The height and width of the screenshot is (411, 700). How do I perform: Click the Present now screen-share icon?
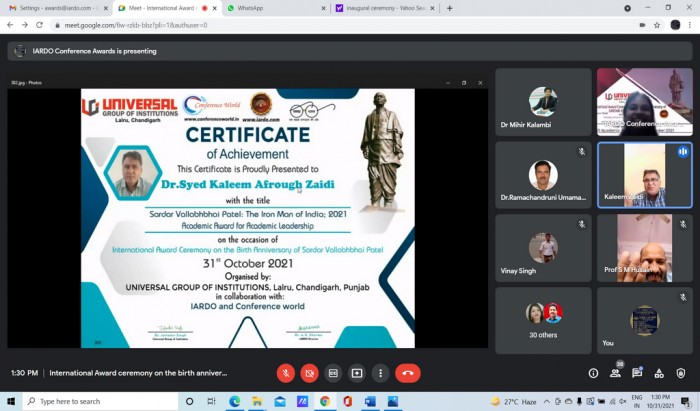point(356,373)
